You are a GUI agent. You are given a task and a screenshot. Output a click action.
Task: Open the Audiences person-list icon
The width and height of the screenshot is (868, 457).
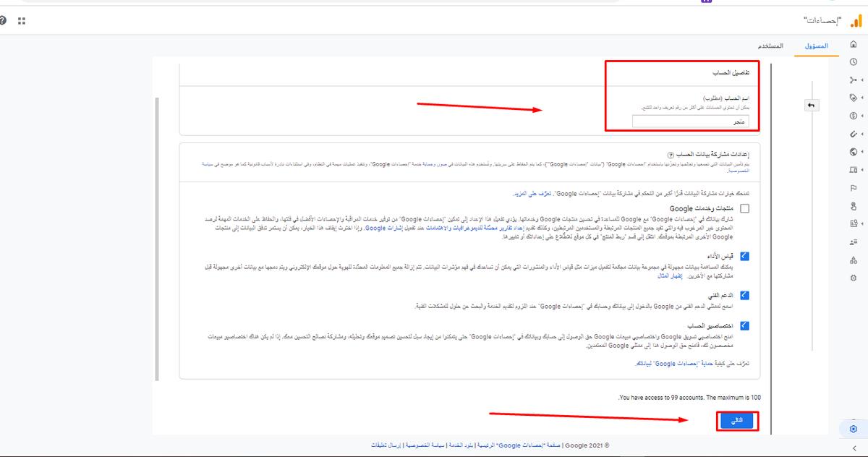854,242
